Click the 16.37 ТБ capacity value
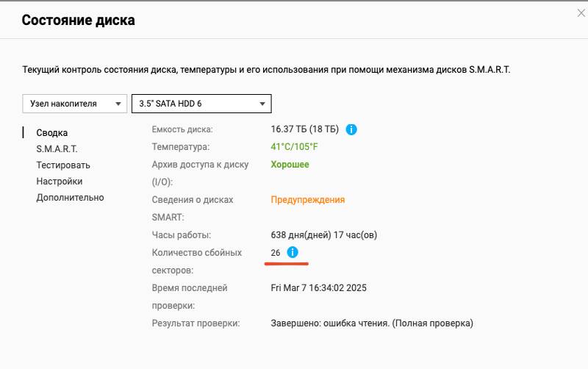The height and width of the screenshot is (369, 588). [x=305, y=129]
